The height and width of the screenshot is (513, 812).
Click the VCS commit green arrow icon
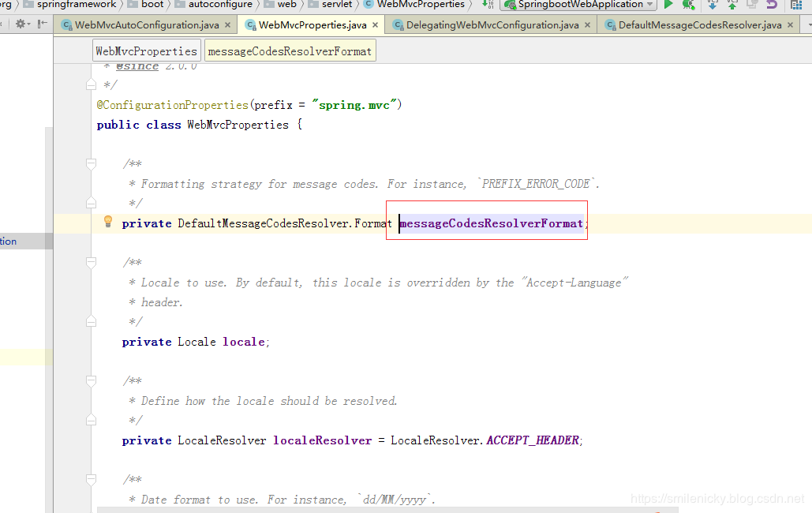732,4
